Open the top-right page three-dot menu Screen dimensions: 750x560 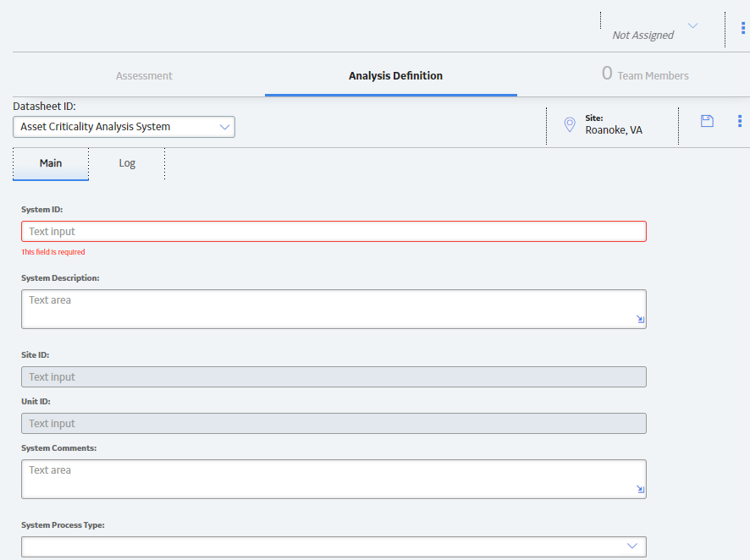[743, 28]
